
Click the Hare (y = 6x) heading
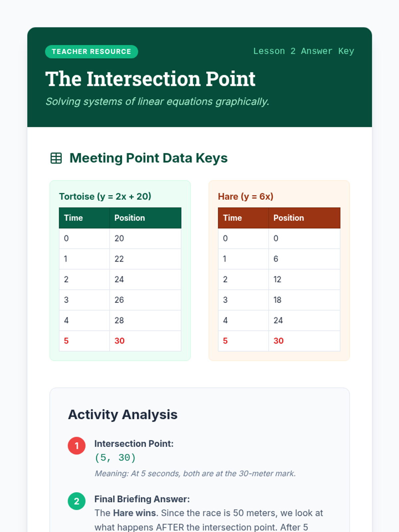(246, 197)
